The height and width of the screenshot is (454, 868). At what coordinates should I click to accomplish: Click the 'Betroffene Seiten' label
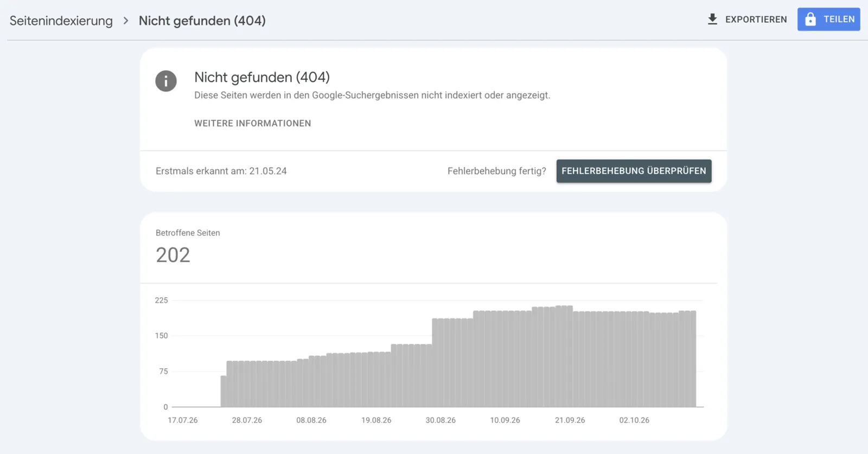pyautogui.click(x=188, y=233)
